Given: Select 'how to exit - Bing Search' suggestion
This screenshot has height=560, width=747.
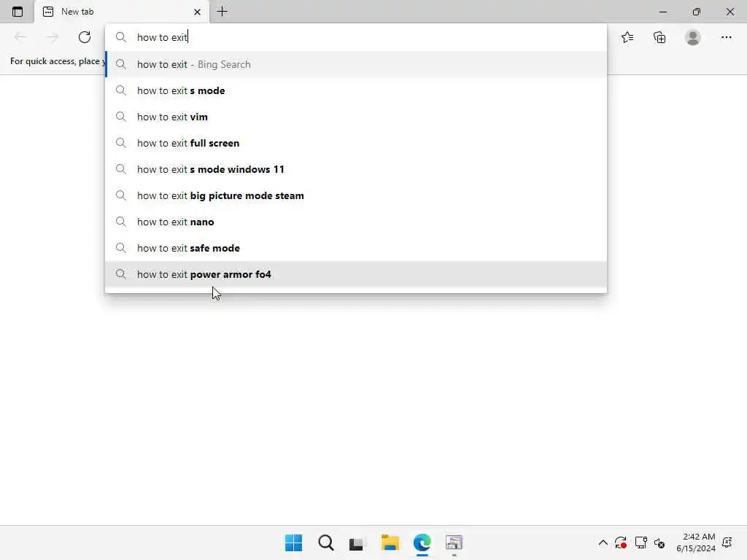Looking at the screenshot, I should (x=356, y=64).
